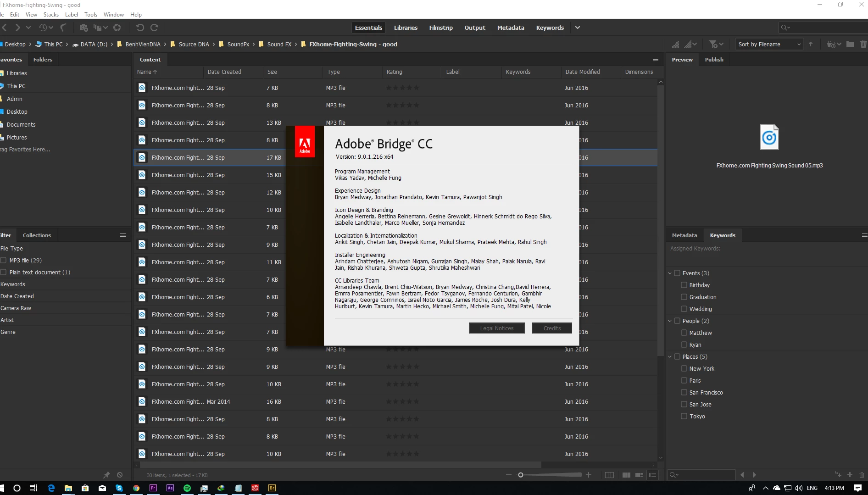Open the Publish tab
The width and height of the screenshot is (868, 495).
(714, 60)
